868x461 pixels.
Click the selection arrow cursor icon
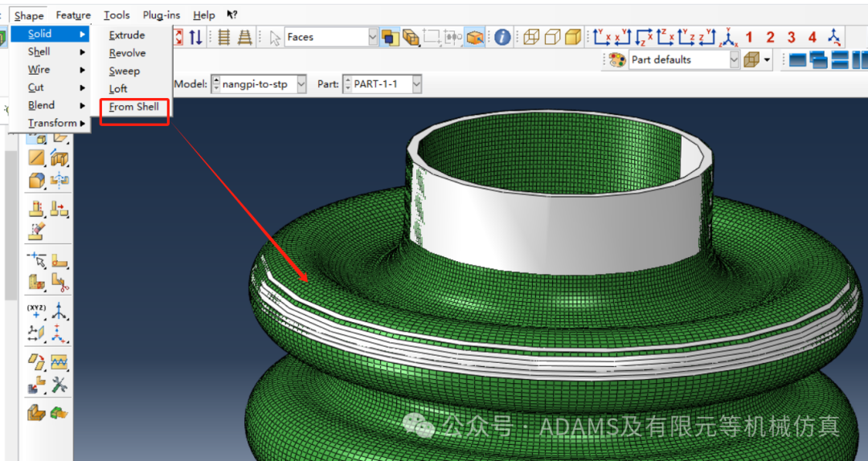pos(275,38)
